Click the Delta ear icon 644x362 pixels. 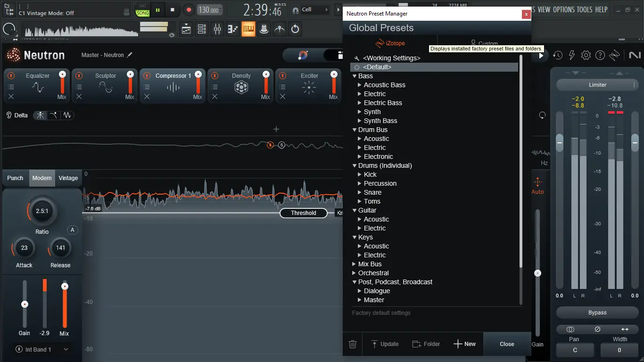tap(9, 115)
